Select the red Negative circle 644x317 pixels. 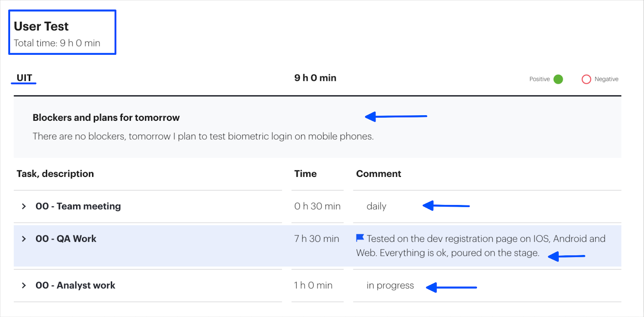(x=586, y=79)
